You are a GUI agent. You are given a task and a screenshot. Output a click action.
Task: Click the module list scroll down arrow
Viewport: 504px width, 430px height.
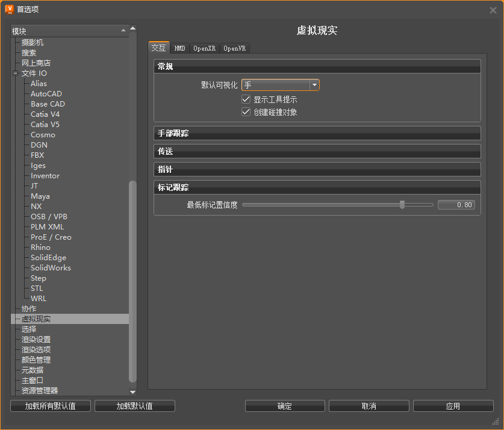click(132, 392)
